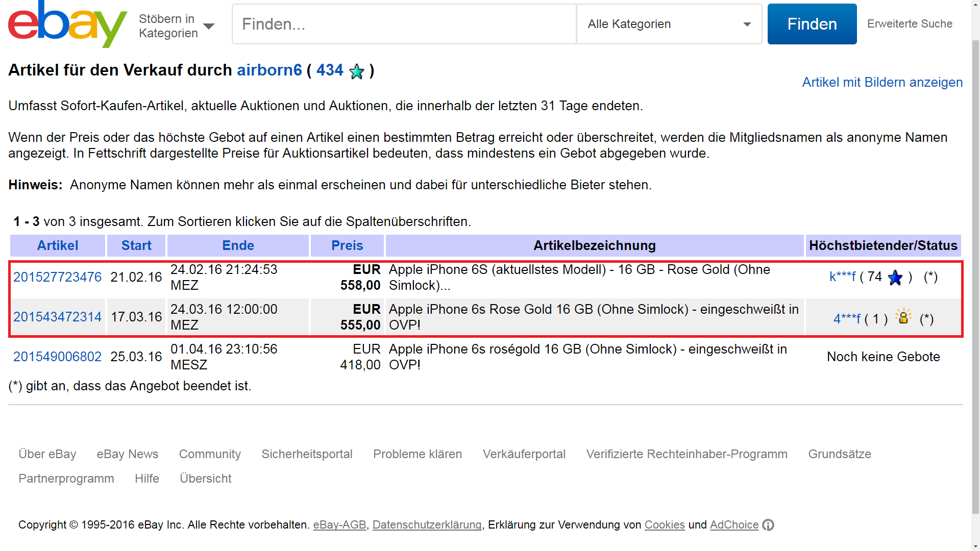Sort by the Ende column header
Image resolution: width=980 pixels, height=551 pixels.
pos(238,245)
